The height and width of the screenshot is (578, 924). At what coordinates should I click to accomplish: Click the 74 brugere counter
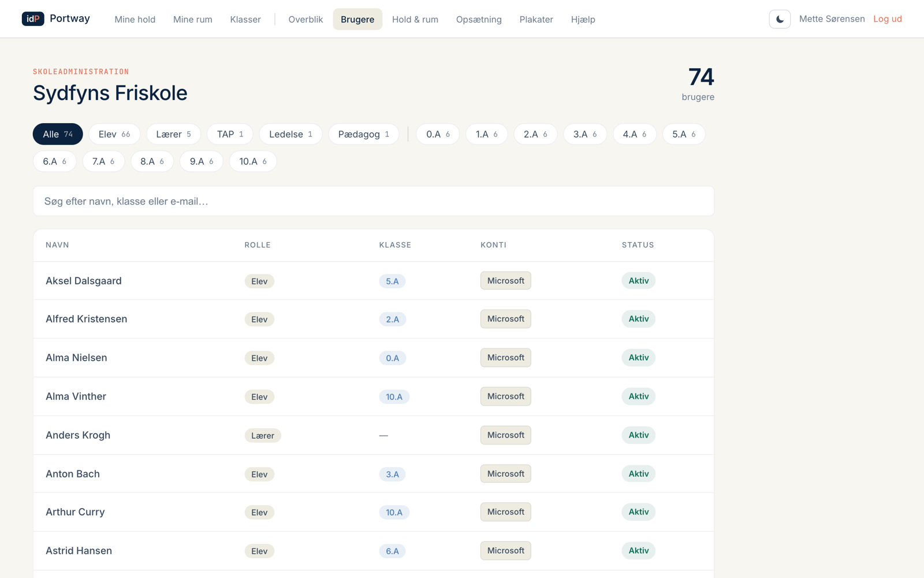click(x=698, y=84)
